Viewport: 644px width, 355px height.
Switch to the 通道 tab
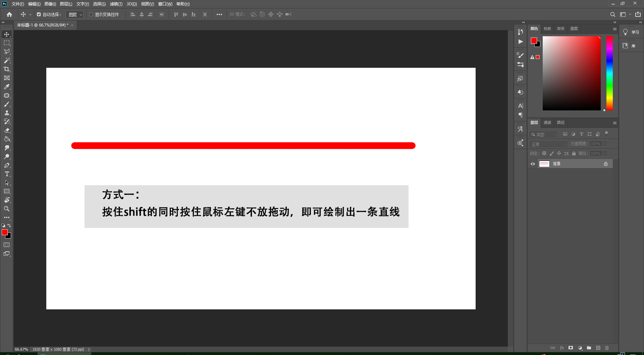[547, 123]
